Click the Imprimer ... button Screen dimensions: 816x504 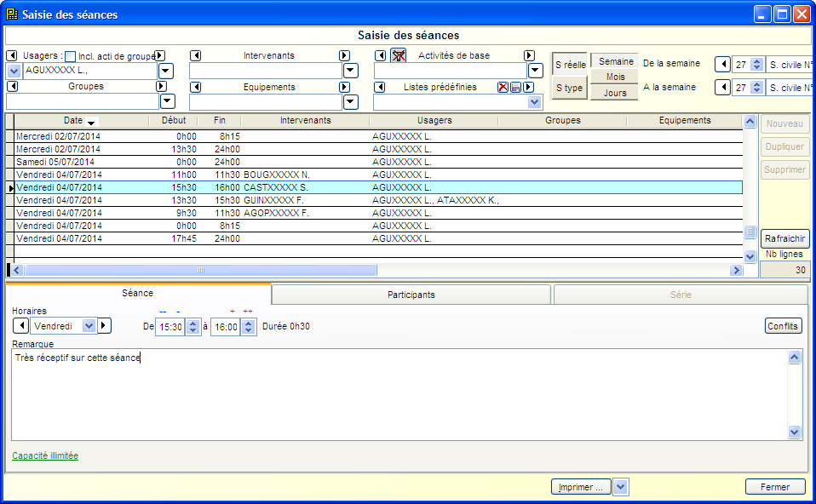click(581, 487)
